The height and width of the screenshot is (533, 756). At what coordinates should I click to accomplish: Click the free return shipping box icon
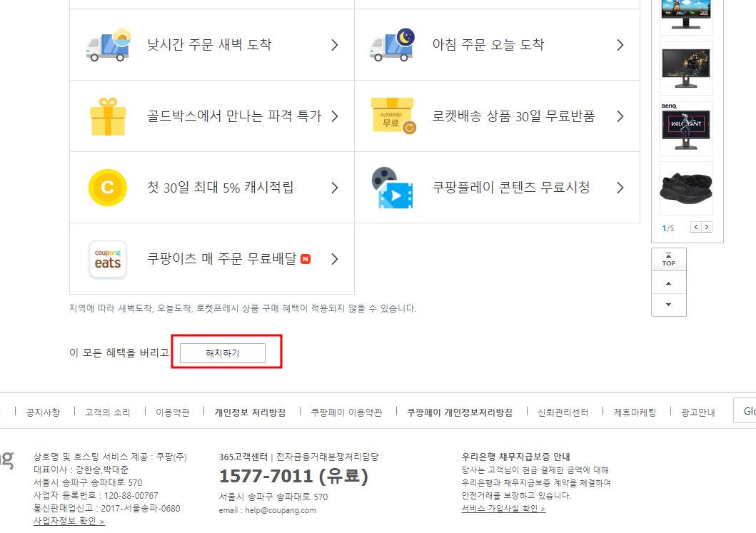pyautogui.click(x=391, y=116)
